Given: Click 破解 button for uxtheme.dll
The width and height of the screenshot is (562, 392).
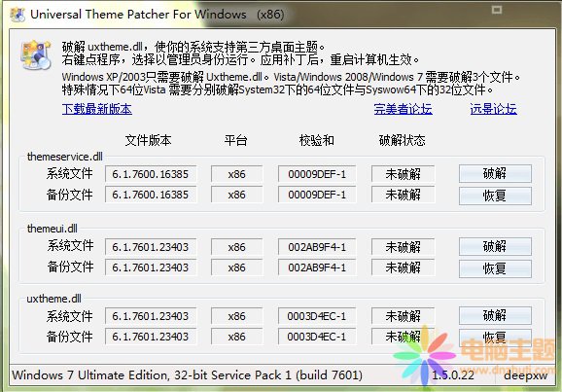Looking at the screenshot, I should [495, 315].
